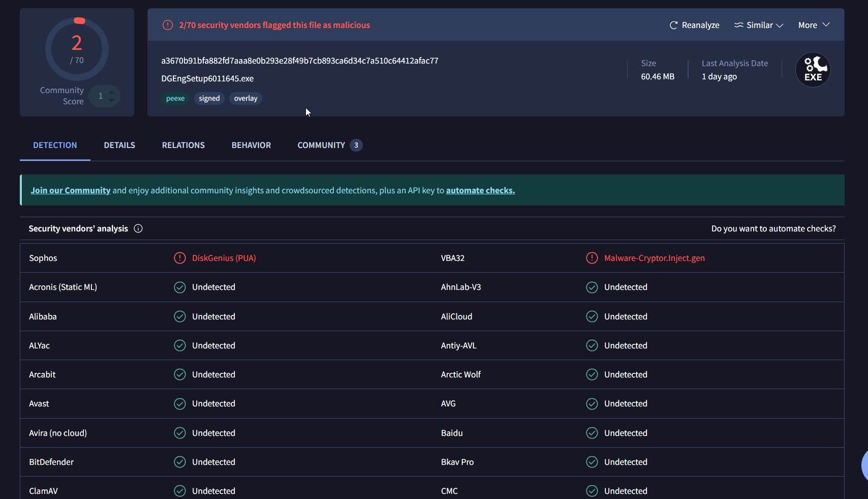The width and height of the screenshot is (868, 499).
Task: Click the red alert icon in flagged banner
Action: 168,25
